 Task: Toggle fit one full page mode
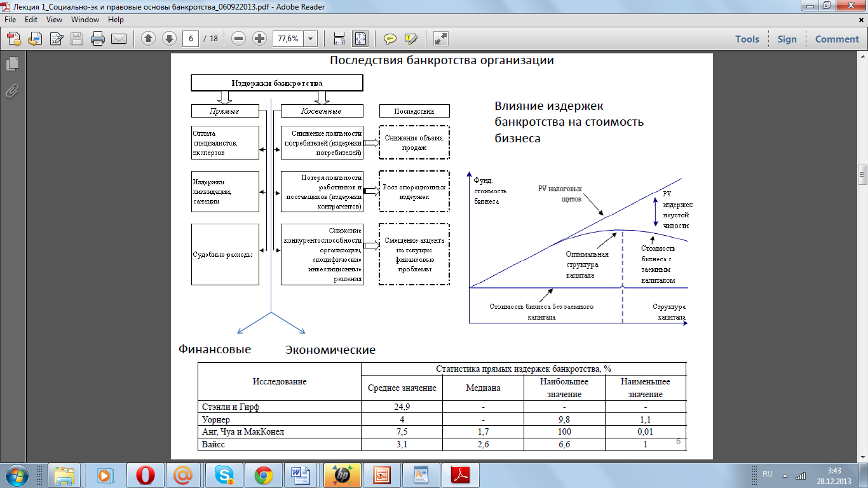click(x=360, y=39)
